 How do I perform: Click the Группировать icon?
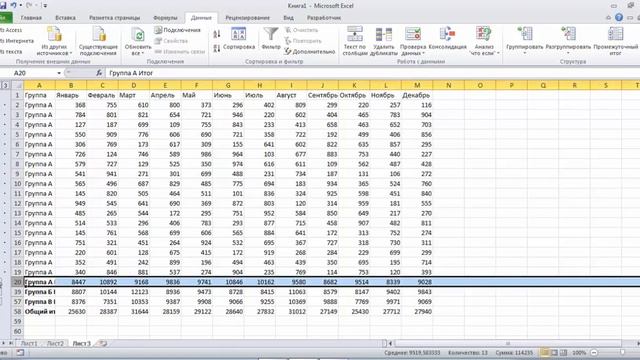[x=524, y=33]
